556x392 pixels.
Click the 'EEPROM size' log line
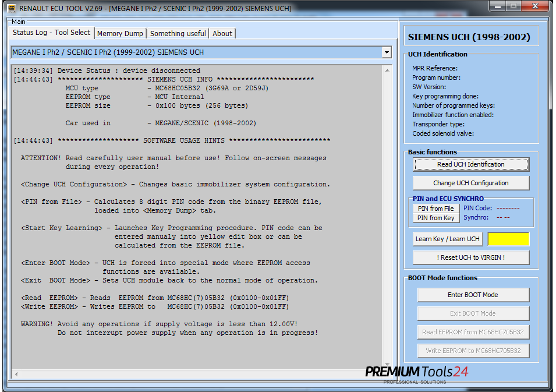(x=157, y=105)
